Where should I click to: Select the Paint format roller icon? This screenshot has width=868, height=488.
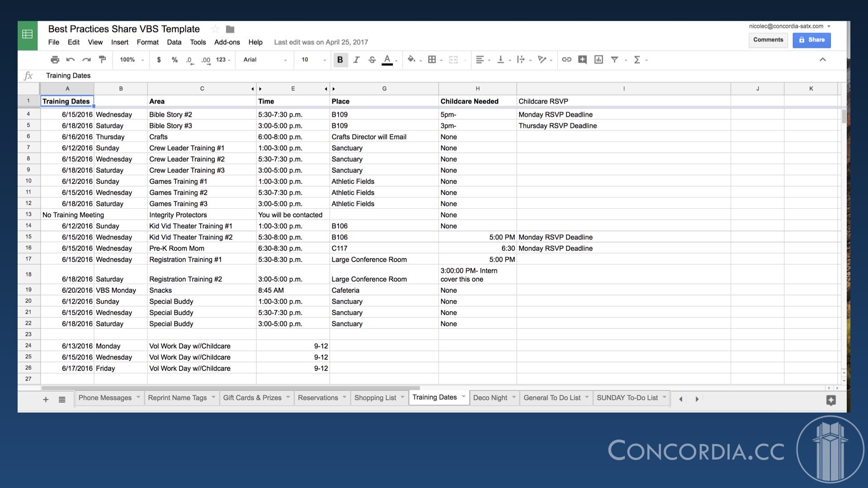[103, 60]
